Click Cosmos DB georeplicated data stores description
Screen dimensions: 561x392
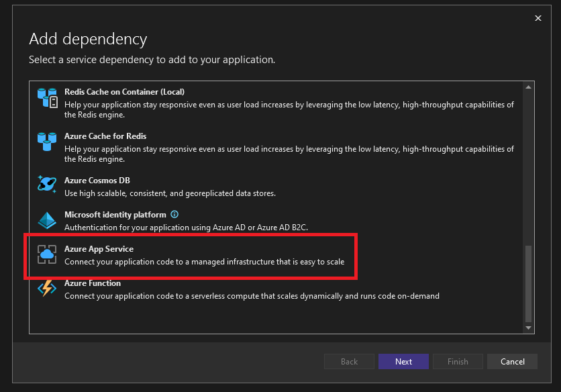(x=170, y=193)
